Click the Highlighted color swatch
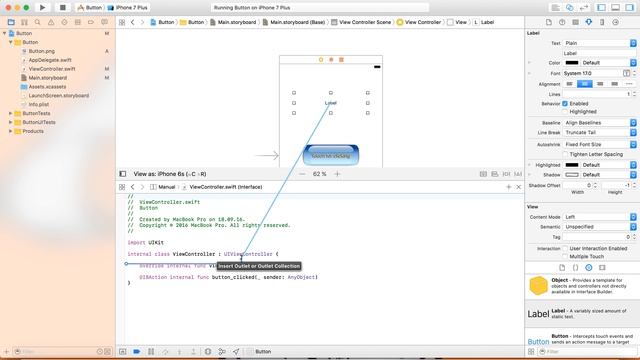 [x=571, y=165]
